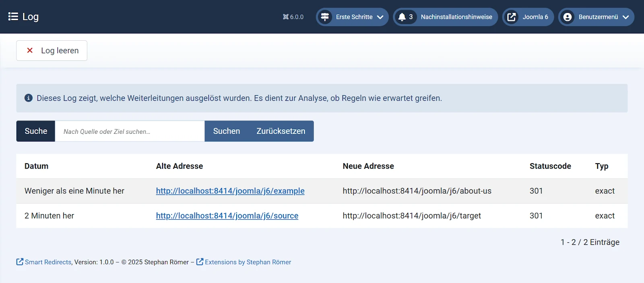Click the menu toggle icon beside Log
The width and height of the screenshot is (644, 283).
[x=13, y=17]
